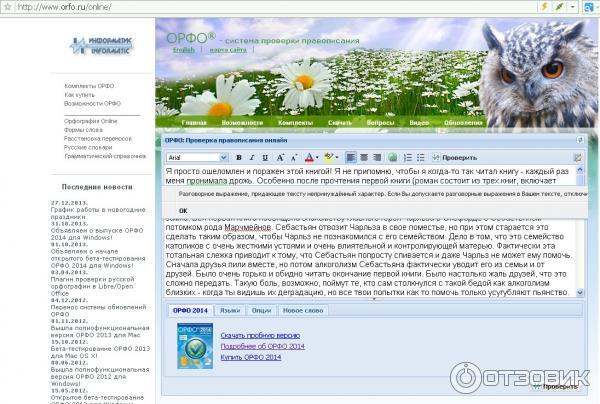Screen dimensions: 600x404
Task: Open карта сайта link in header
Action: 228,50
